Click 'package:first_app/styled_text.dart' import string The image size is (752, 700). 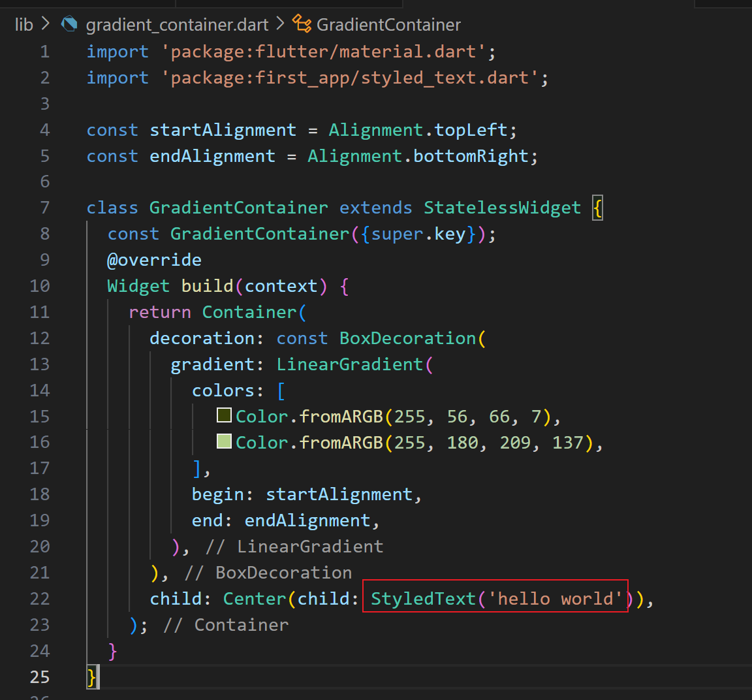tap(350, 78)
